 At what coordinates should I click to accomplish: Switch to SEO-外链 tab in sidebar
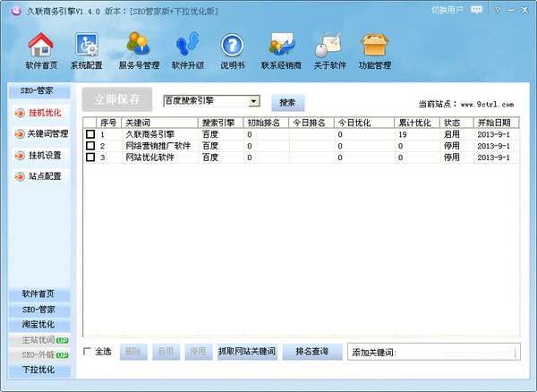(x=39, y=355)
